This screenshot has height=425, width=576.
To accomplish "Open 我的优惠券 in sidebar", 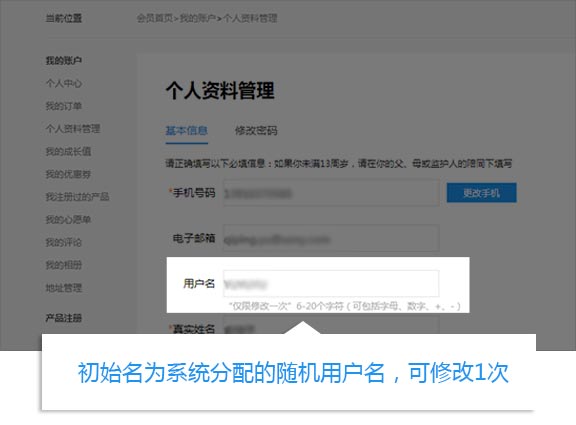I will tap(68, 174).
